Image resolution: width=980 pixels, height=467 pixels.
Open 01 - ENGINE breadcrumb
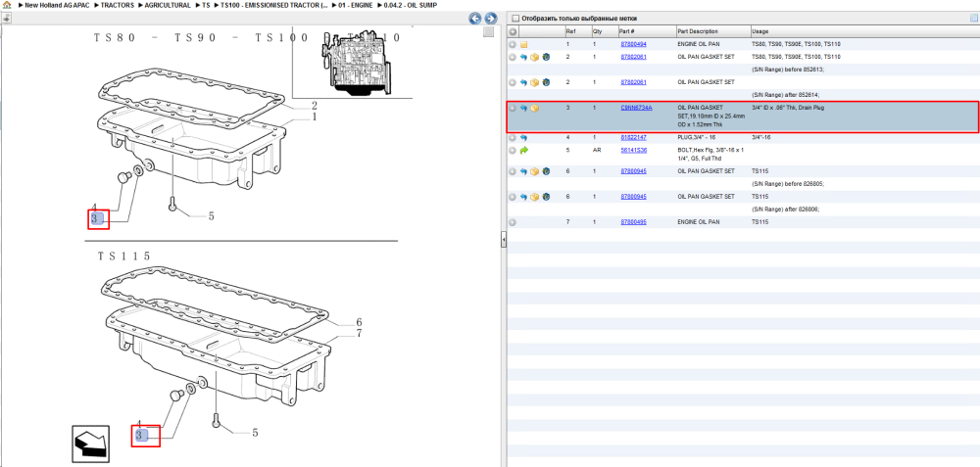click(x=356, y=5)
